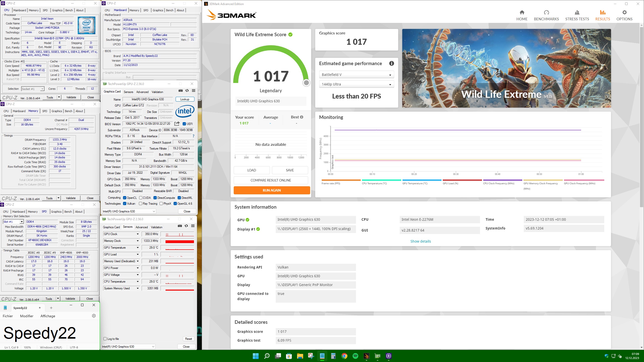The height and width of the screenshot is (362, 644).
Task: Click the BIOS export share icon in GPU-Z
Action: pyautogui.click(x=177, y=124)
